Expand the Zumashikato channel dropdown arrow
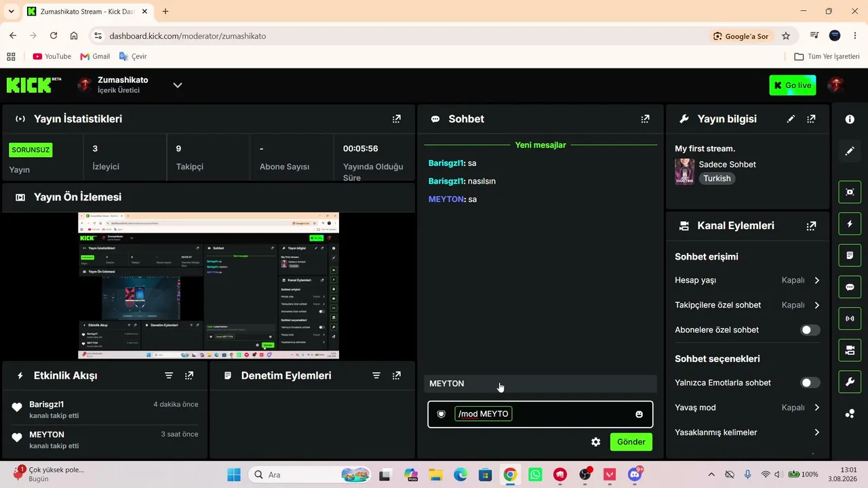868x488 pixels. tap(178, 85)
